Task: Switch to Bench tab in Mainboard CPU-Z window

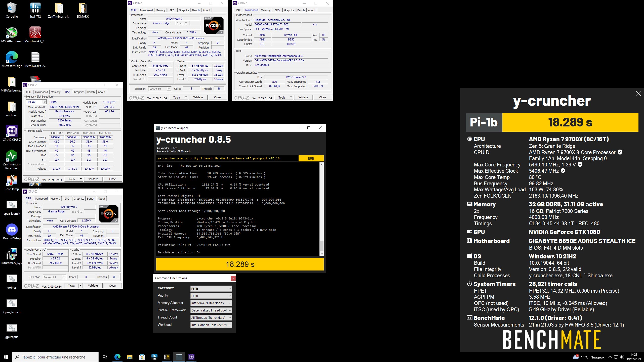Action: pos(301,10)
